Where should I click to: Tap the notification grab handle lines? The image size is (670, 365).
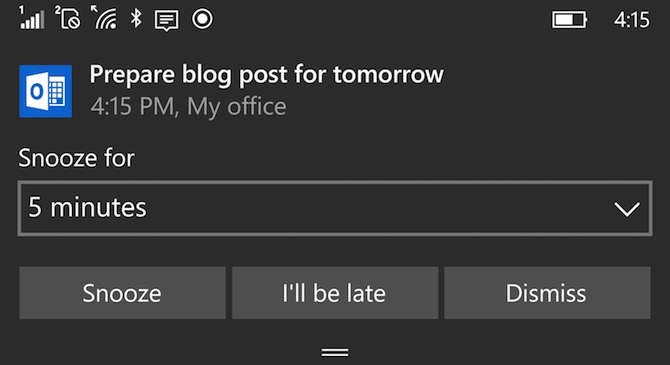point(335,352)
